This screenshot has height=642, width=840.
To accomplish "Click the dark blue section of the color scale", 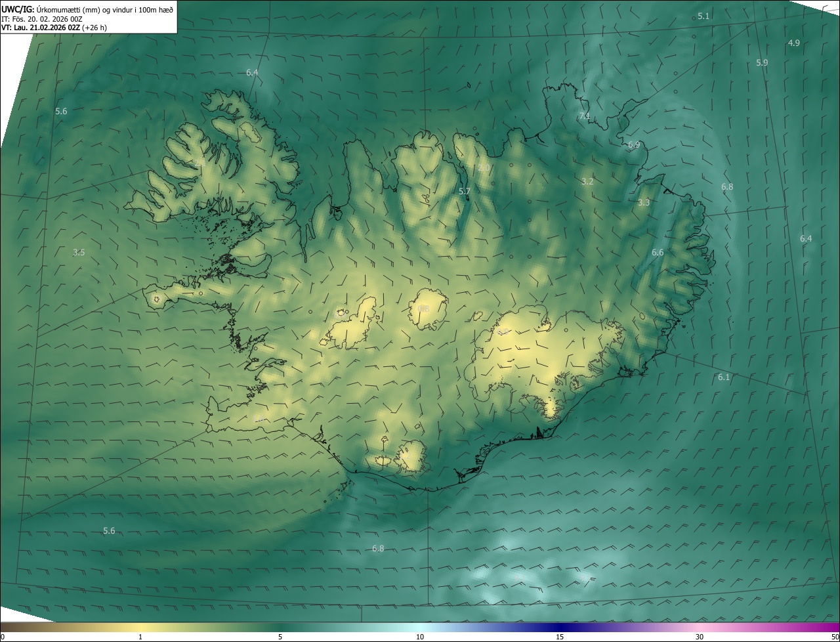I will tap(560, 627).
